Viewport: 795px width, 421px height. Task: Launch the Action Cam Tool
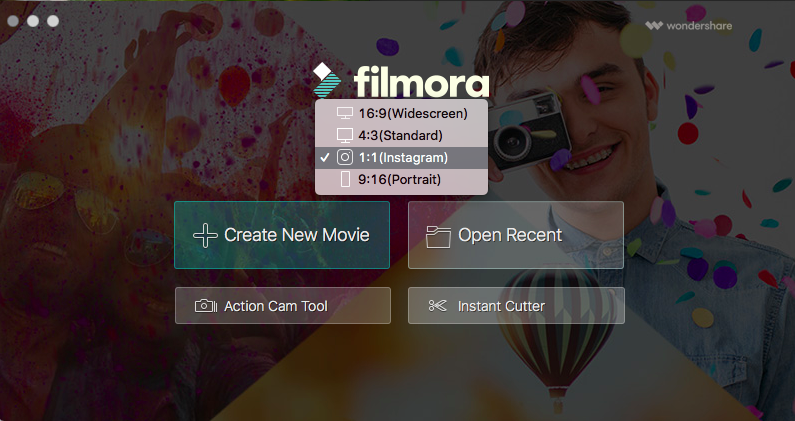point(283,305)
